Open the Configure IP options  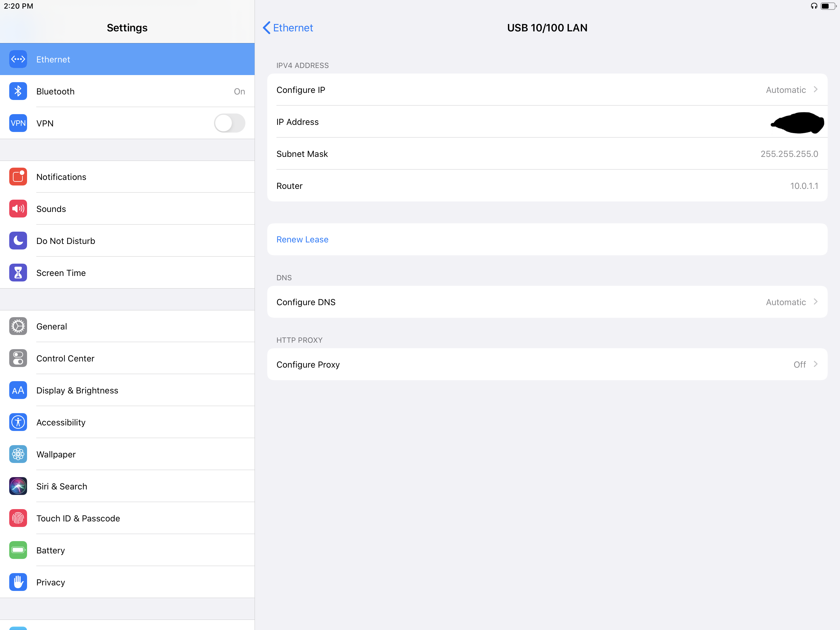pyautogui.click(x=547, y=90)
